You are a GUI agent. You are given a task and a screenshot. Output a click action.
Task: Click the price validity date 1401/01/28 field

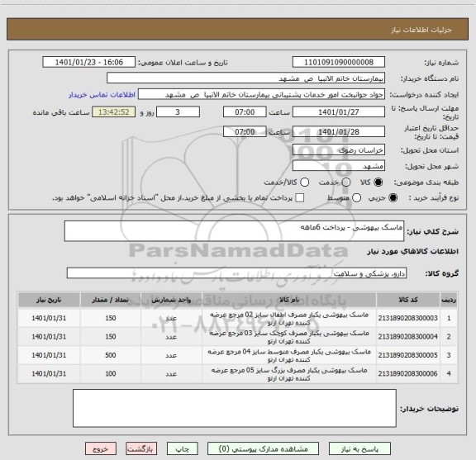coord(339,131)
